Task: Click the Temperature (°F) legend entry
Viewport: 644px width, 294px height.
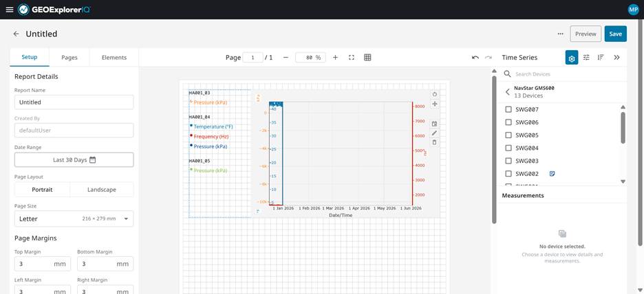Action: pos(213,126)
